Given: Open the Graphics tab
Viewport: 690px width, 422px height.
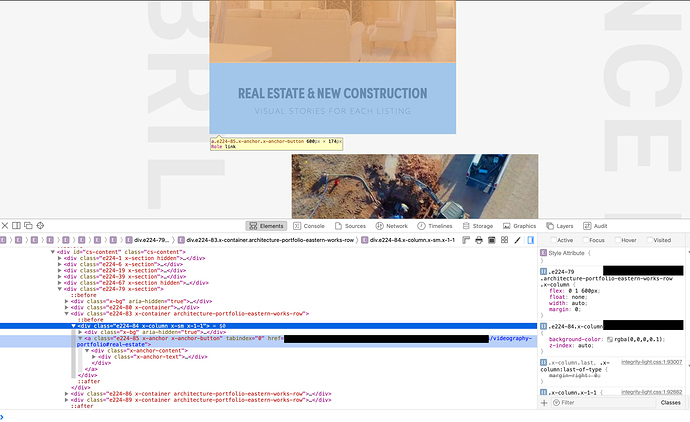Looking at the screenshot, I should click(520, 226).
